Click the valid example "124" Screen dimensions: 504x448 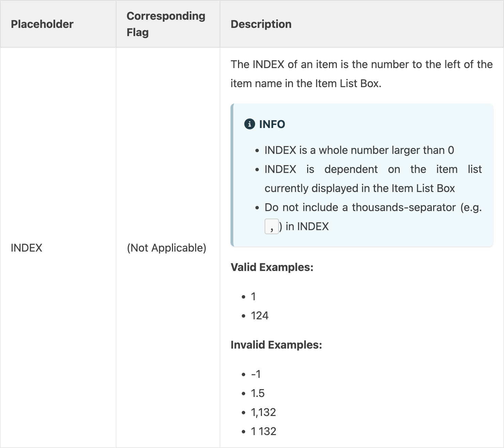pyautogui.click(x=259, y=316)
